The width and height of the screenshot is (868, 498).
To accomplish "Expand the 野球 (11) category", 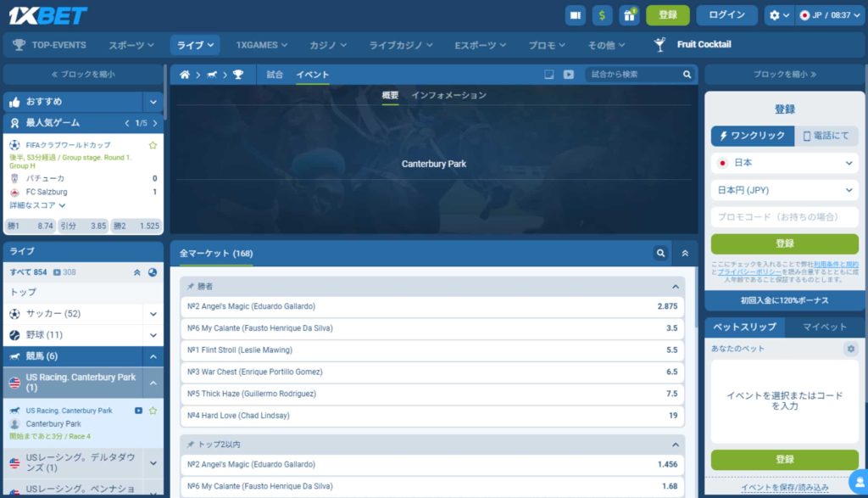I will click(x=153, y=335).
